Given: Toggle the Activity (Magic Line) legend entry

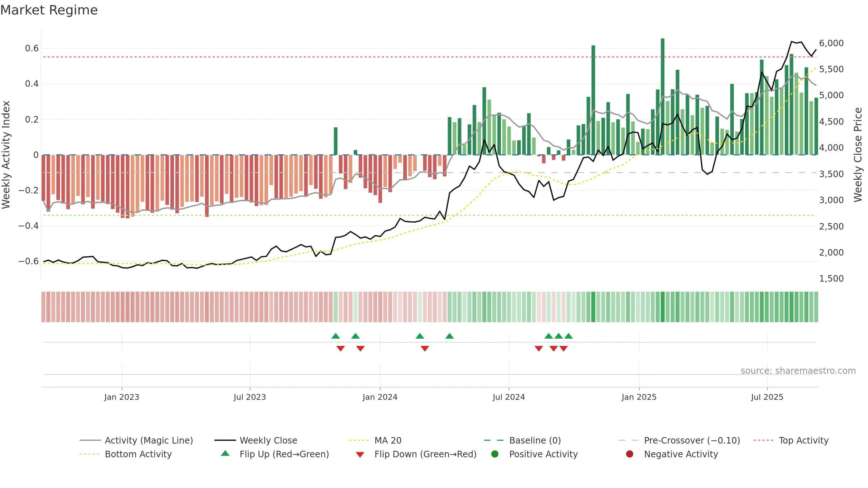Looking at the screenshot, I should pyautogui.click(x=136, y=440).
